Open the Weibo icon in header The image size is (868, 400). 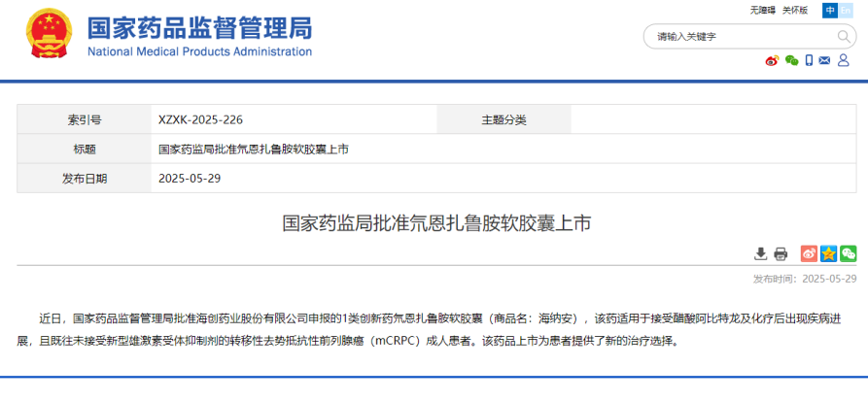point(772,61)
